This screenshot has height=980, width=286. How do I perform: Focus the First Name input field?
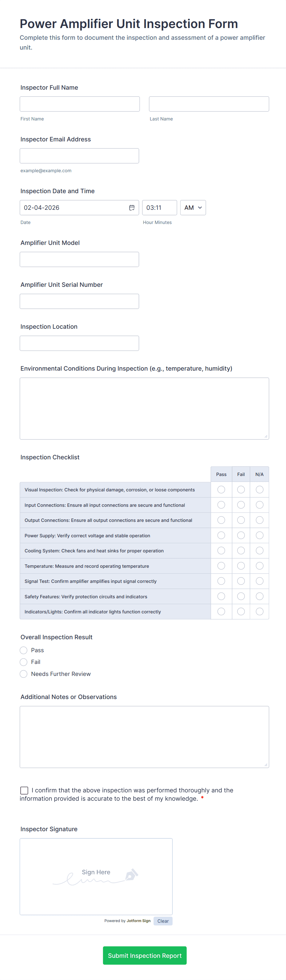[x=80, y=104]
